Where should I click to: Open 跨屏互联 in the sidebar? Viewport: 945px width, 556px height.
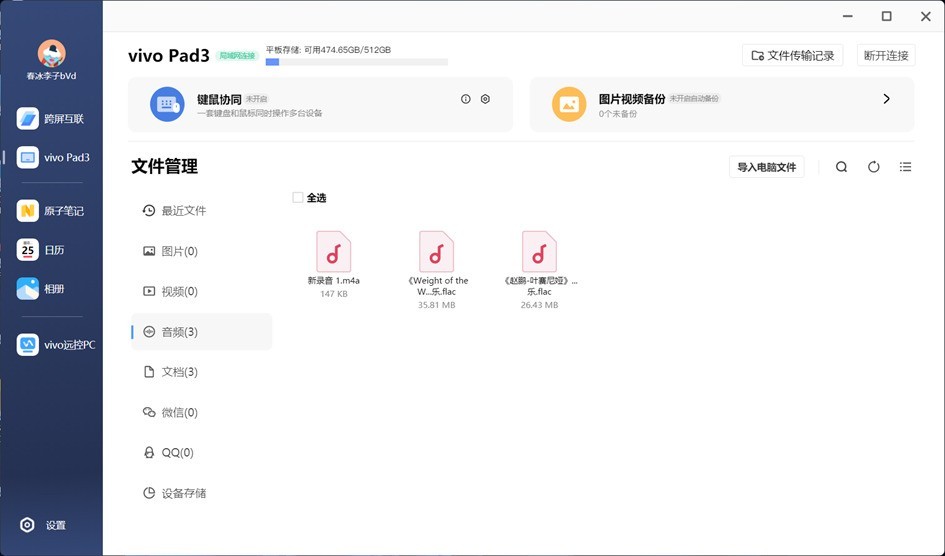[51, 119]
